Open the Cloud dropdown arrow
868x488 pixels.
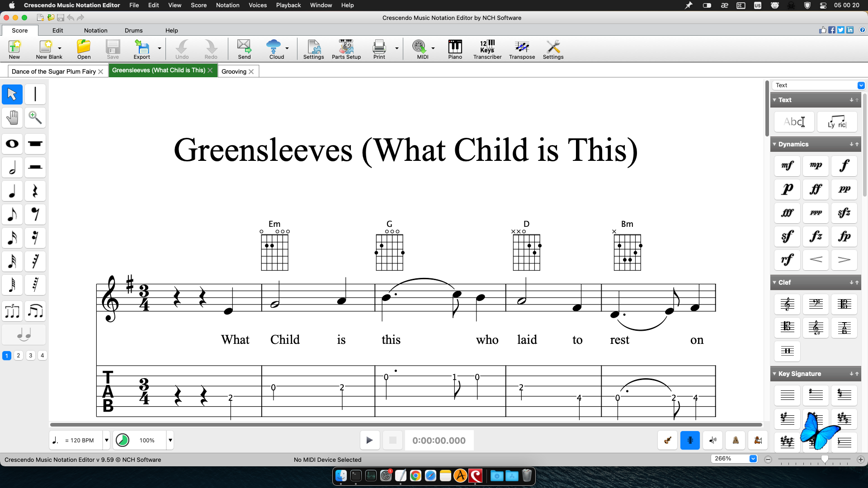pyautogui.click(x=287, y=48)
